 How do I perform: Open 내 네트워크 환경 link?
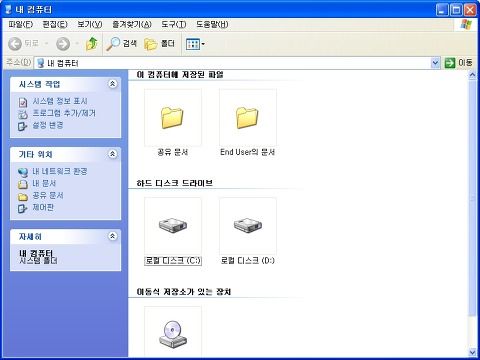coord(60,171)
